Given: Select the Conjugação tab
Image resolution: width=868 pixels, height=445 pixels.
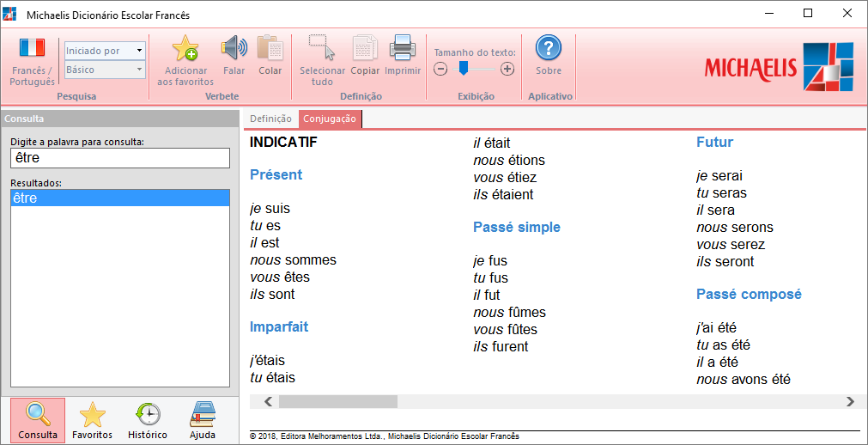Looking at the screenshot, I should tap(330, 119).
